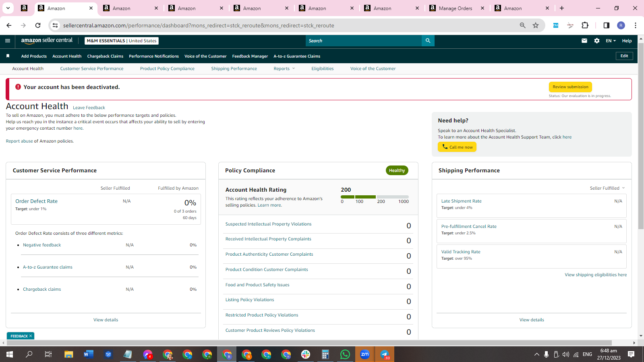Open the Seller Fulfilled dropdown in Shipping Performance
The width and height of the screenshot is (644, 362).
click(607, 188)
